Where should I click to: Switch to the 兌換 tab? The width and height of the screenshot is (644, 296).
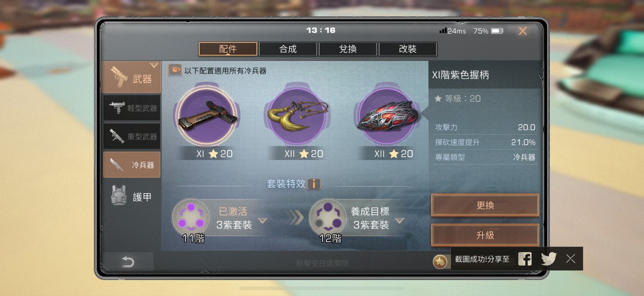348,49
